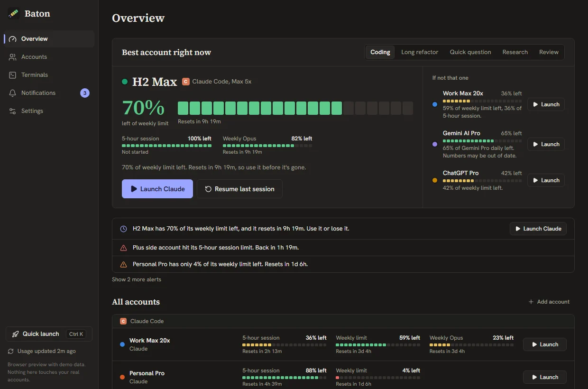Viewport: 588px width, 389px height.
Task: Click the Personal Pro 4% weekly limit alert
Action: (343, 264)
